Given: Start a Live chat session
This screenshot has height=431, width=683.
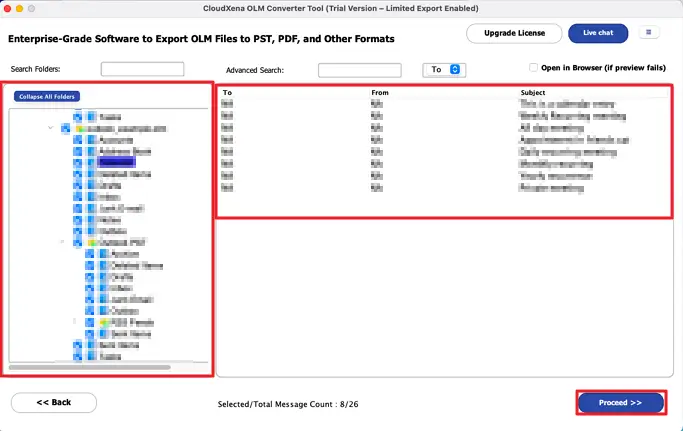Looking at the screenshot, I should (x=598, y=33).
